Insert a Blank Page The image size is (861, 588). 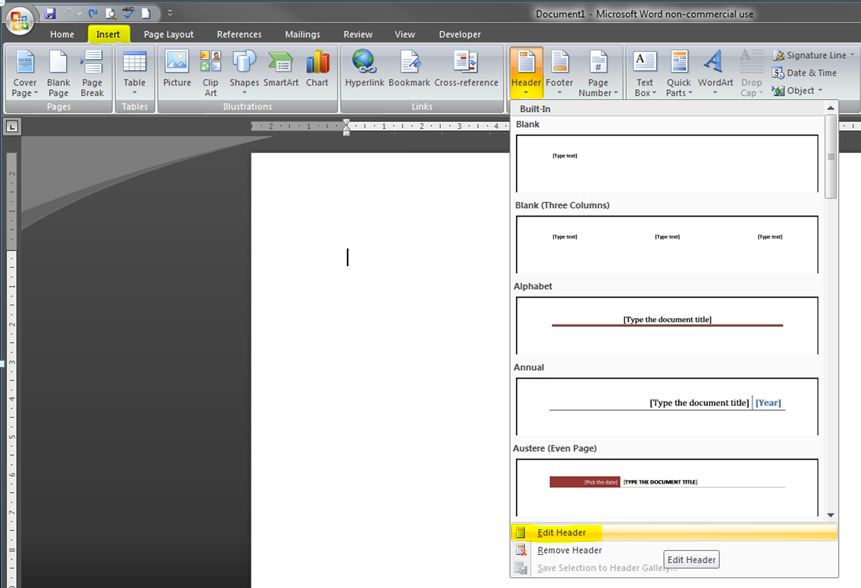pos(58,73)
